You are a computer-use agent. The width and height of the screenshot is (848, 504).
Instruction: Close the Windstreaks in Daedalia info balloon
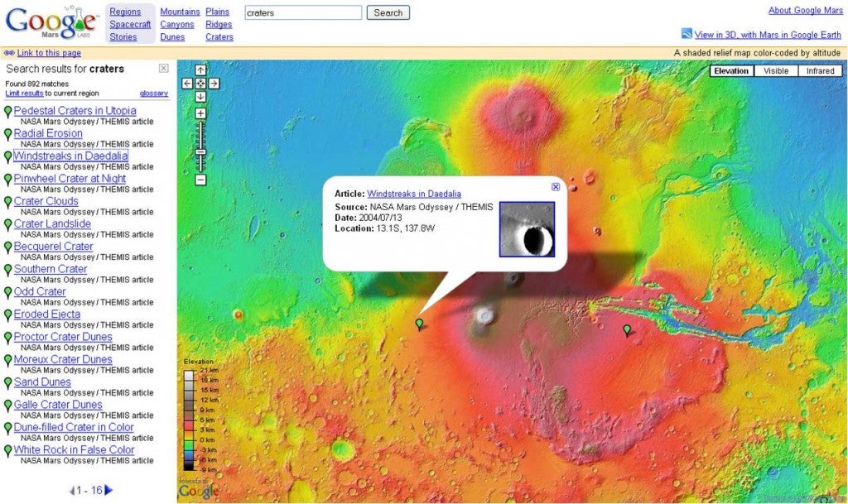point(556,187)
